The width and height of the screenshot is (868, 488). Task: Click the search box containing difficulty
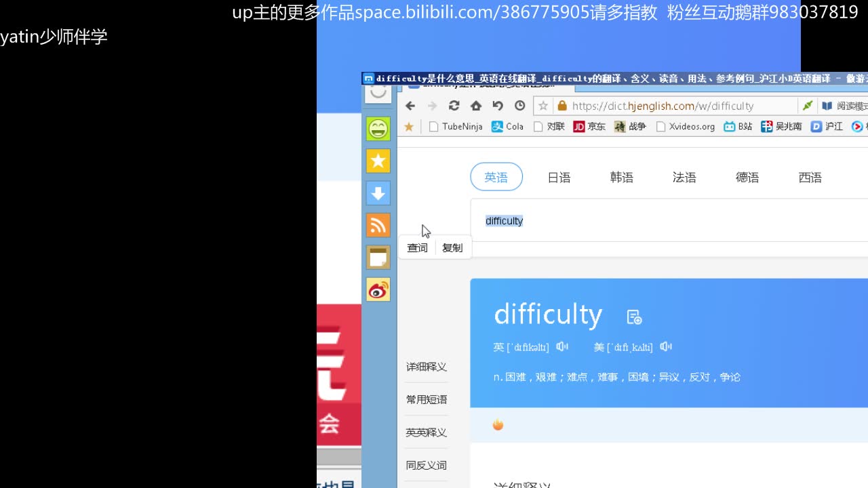(x=669, y=221)
